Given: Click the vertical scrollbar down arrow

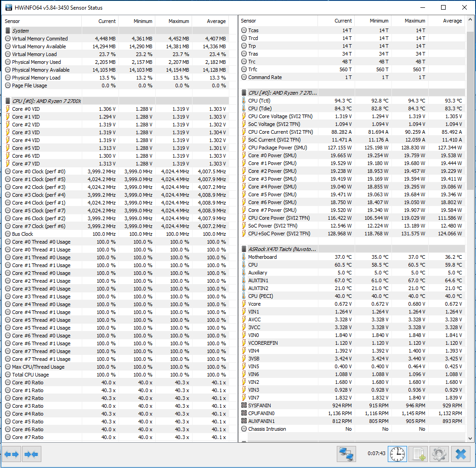Looking at the screenshot, I should tap(470, 438).
